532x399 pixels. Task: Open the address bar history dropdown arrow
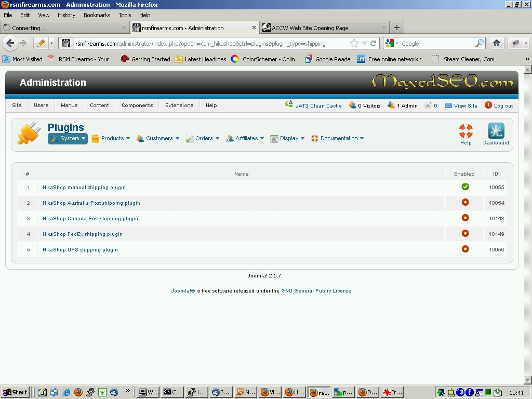[x=364, y=44]
